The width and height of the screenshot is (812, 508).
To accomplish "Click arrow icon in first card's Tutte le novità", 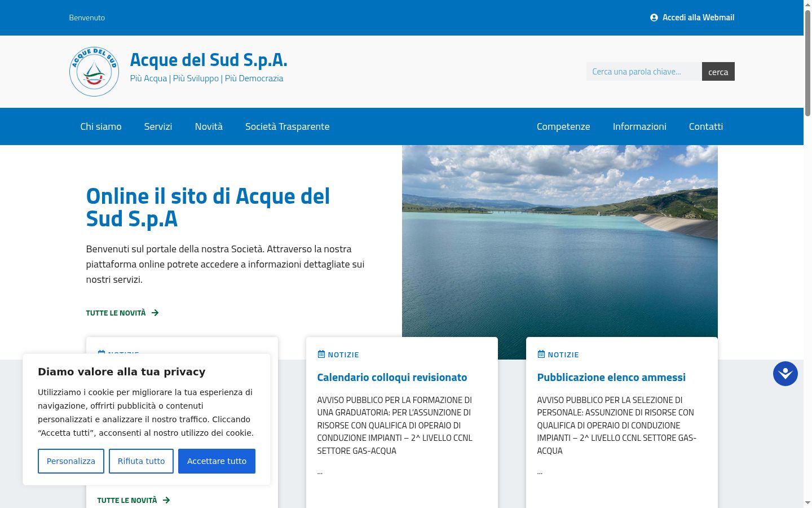I will coord(166,500).
